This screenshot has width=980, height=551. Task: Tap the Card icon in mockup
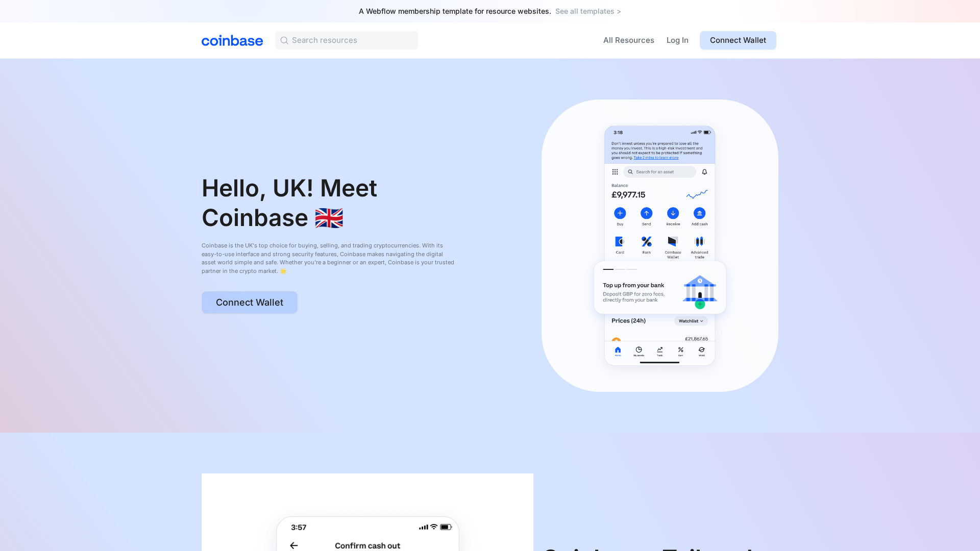[620, 241]
